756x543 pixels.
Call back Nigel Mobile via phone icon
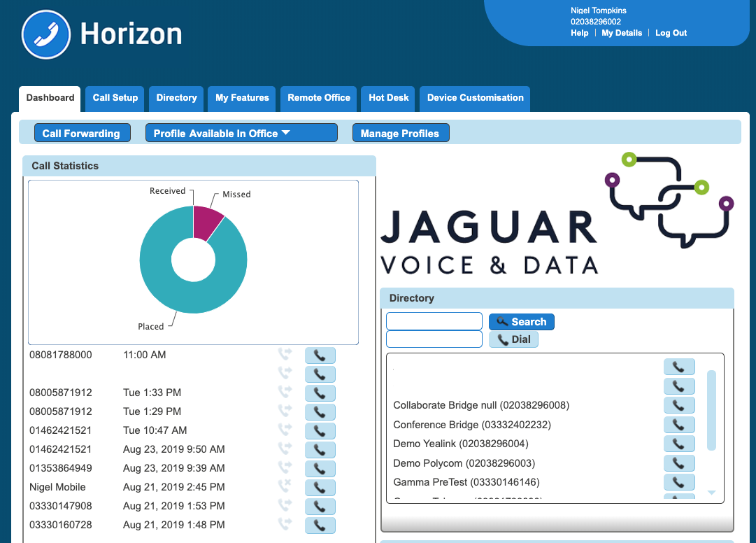(x=320, y=488)
